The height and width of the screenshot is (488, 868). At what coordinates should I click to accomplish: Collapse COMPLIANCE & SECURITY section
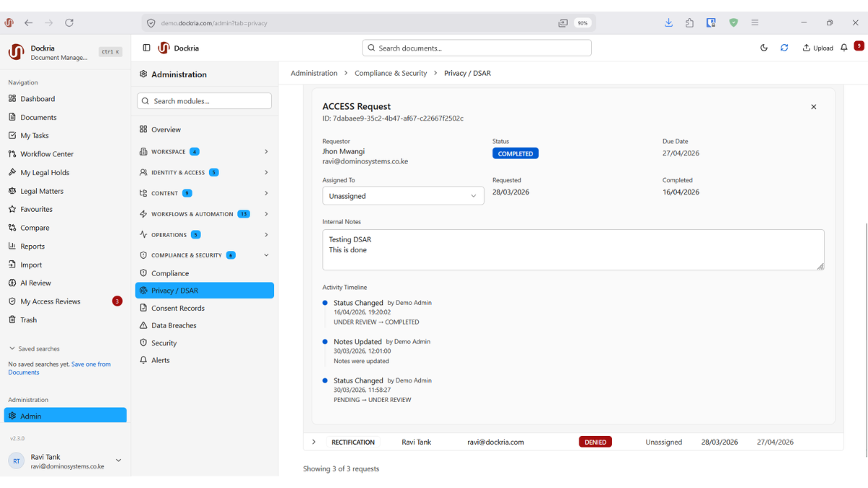click(204, 255)
